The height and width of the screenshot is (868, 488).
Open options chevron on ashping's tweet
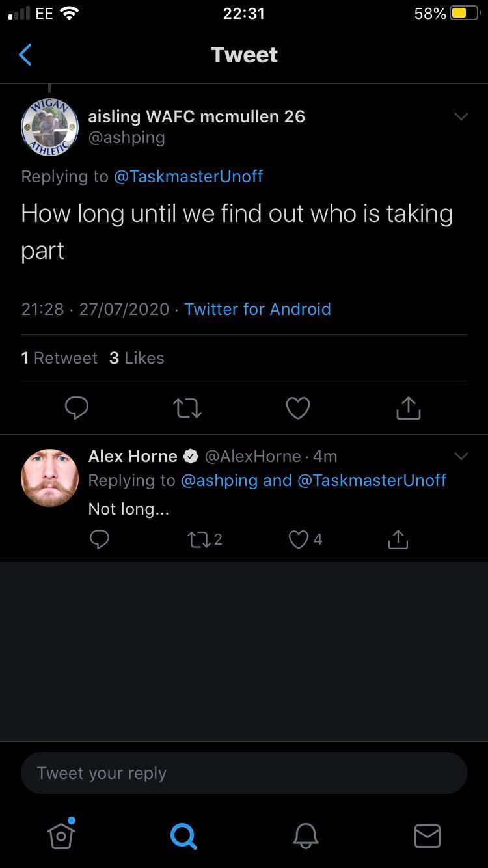pyautogui.click(x=461, y=116)
